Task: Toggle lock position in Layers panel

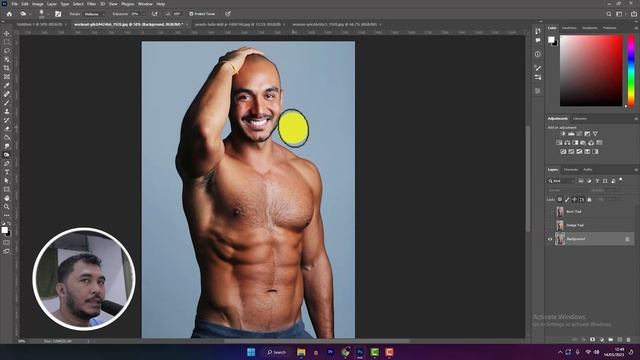Action: click(x=575, y=200)
